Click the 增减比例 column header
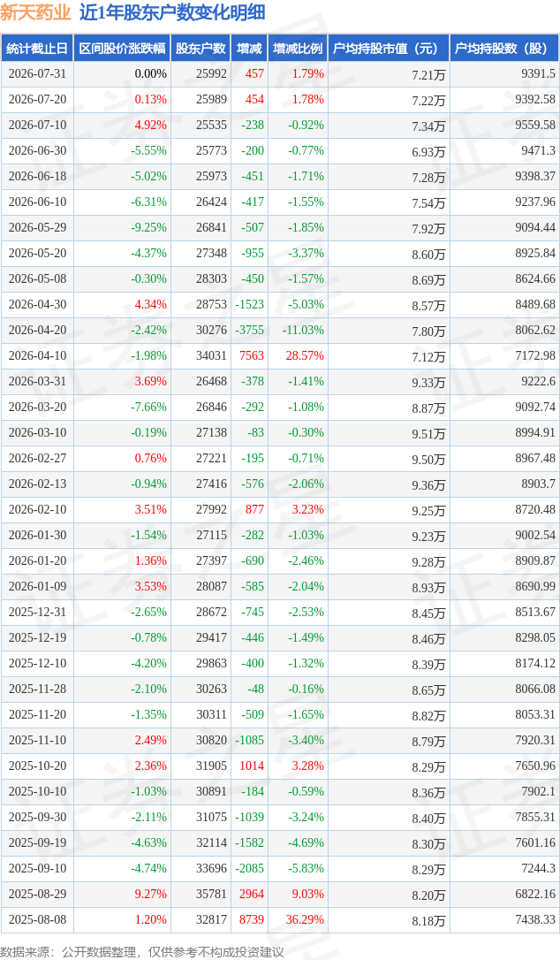The image size is (560, 960). [298, 49]
